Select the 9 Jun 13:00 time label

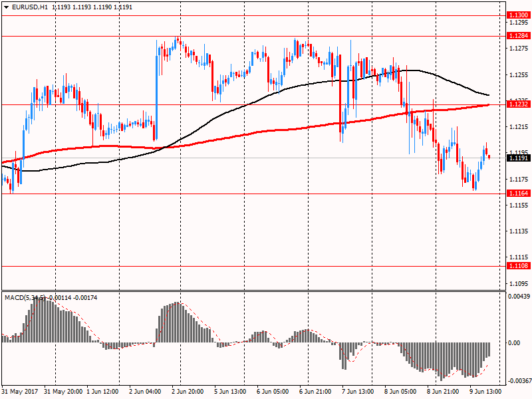[x=485, y=392]
